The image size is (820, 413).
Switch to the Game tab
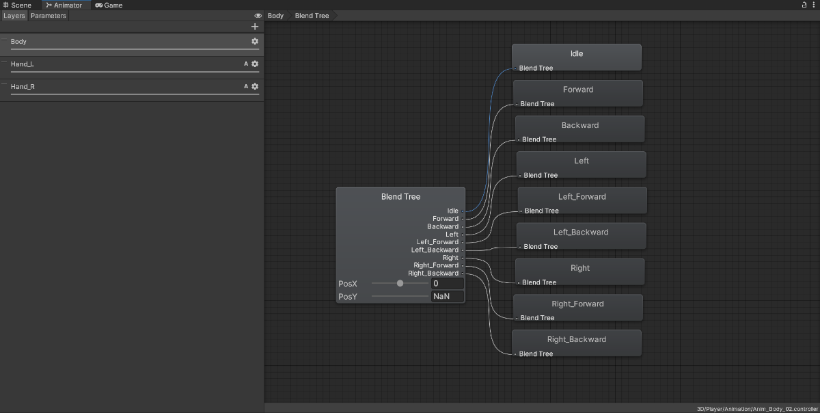[110, 5]
